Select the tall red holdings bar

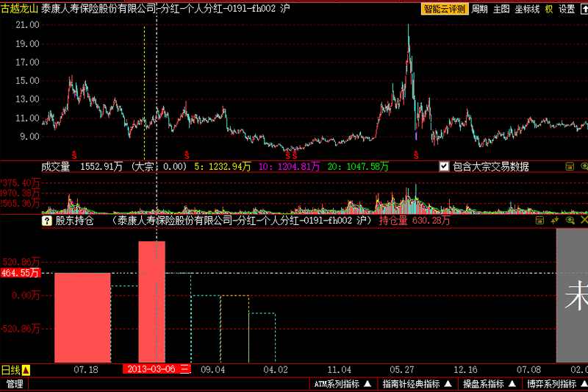coord(152,302)
